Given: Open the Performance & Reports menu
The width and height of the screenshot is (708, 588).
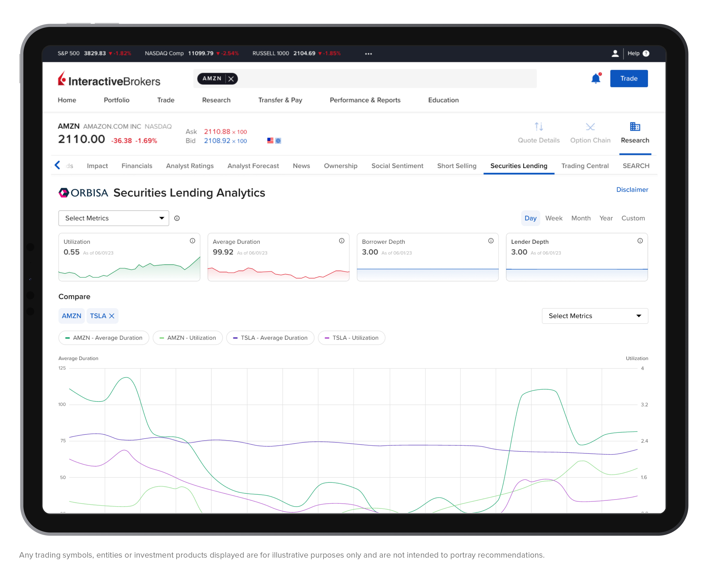Looking at the screenshot, I should click(x=365, y=100).
